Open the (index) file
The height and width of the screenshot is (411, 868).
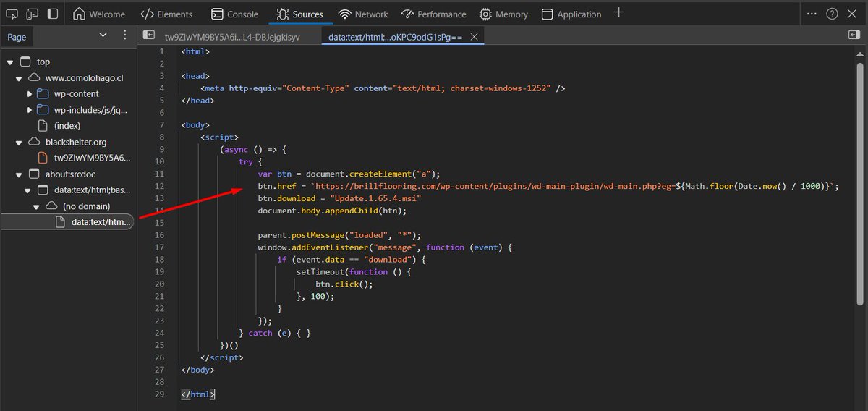coord(67,126)
